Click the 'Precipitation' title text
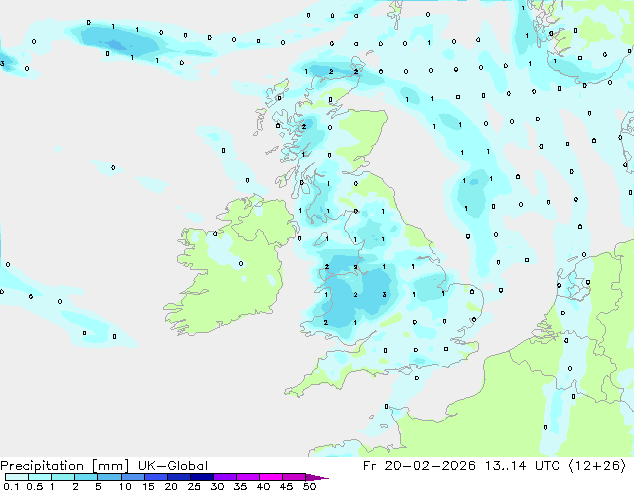The height and width of the screenshot is (490, 634). pyautogui.click(x=42, y=466)
